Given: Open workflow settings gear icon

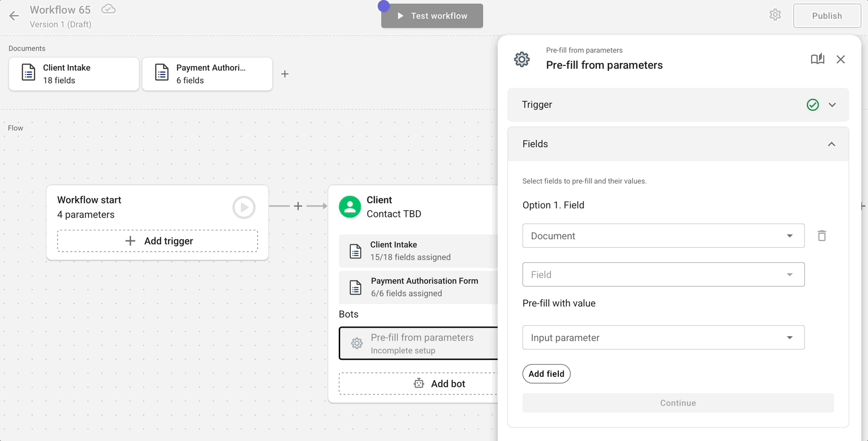Looking at the screenshot, I should [775, 15].
